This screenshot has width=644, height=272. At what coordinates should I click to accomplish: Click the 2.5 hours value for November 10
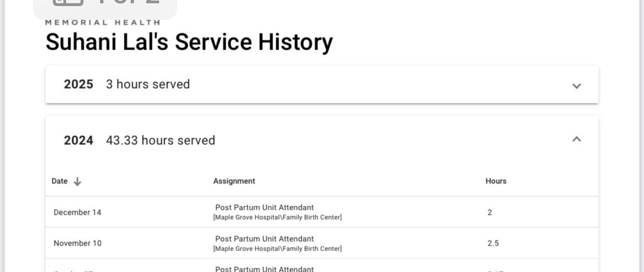click(x=493, y=243)
